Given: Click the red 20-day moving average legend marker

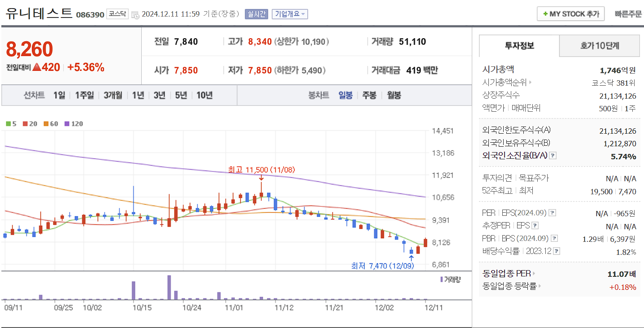Looking at the screenshot, I should pos(25,124).
